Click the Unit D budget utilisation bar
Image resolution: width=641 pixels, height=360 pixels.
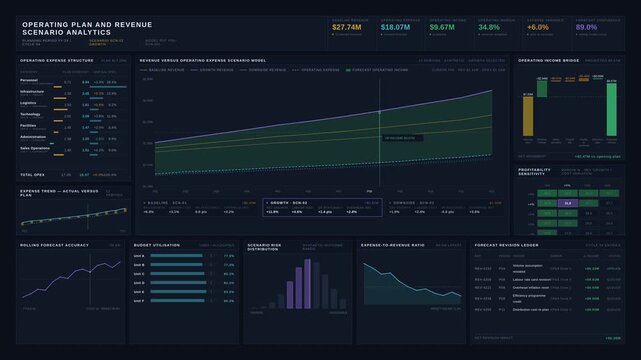(178, 283)
